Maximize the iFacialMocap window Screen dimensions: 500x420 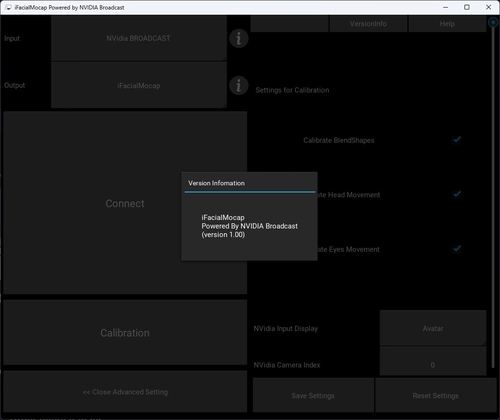[x=467, y=7]
